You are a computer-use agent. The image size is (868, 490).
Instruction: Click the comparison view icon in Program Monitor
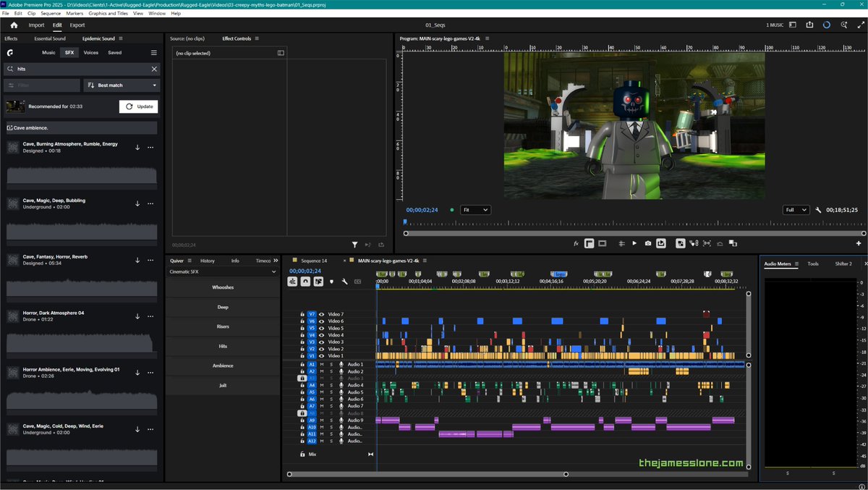[733, 244]
